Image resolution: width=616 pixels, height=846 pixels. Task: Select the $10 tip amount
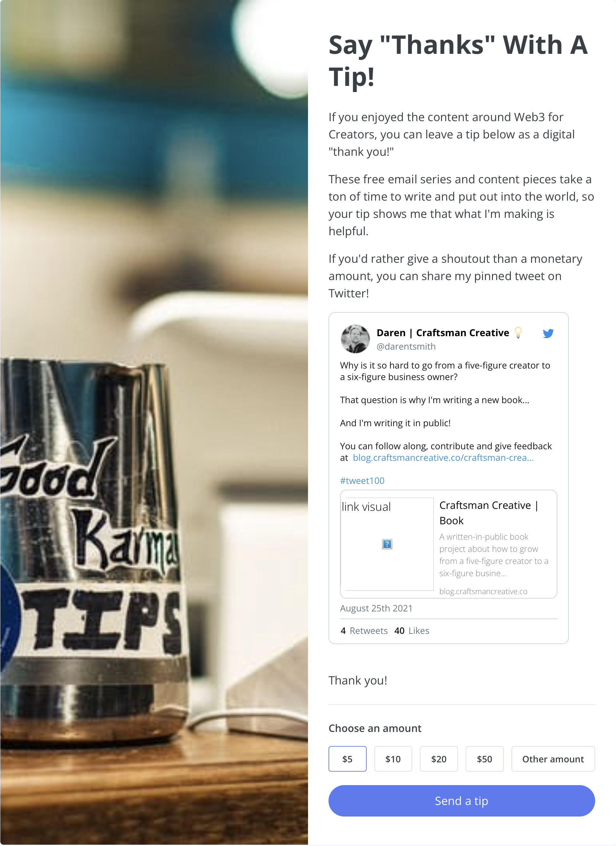tap(393, 759)
